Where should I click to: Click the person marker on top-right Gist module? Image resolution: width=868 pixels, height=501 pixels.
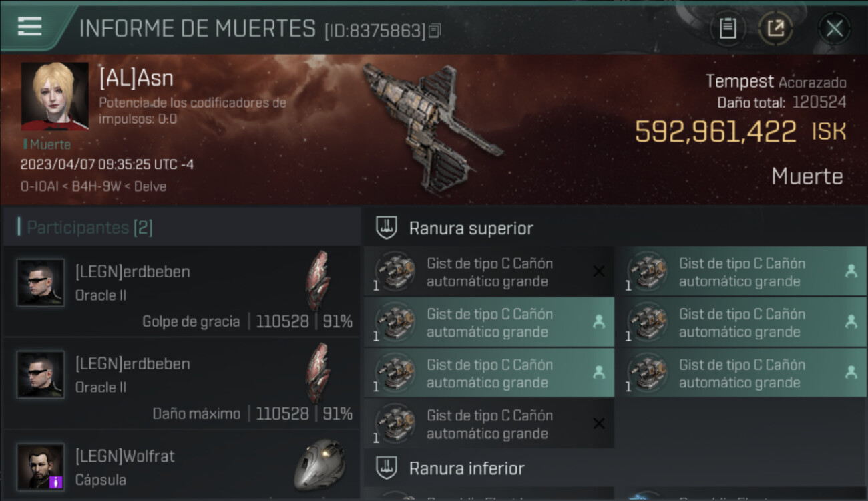851,271
